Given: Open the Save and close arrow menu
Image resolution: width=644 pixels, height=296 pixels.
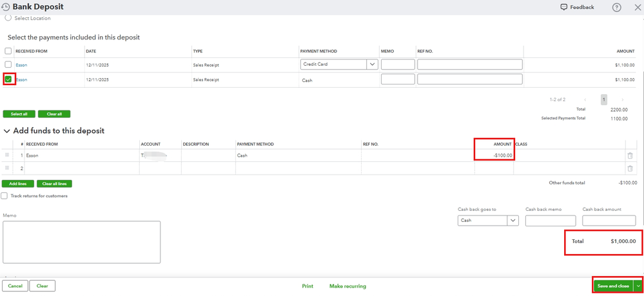Looking at the screenshot, I should (638, 286).
